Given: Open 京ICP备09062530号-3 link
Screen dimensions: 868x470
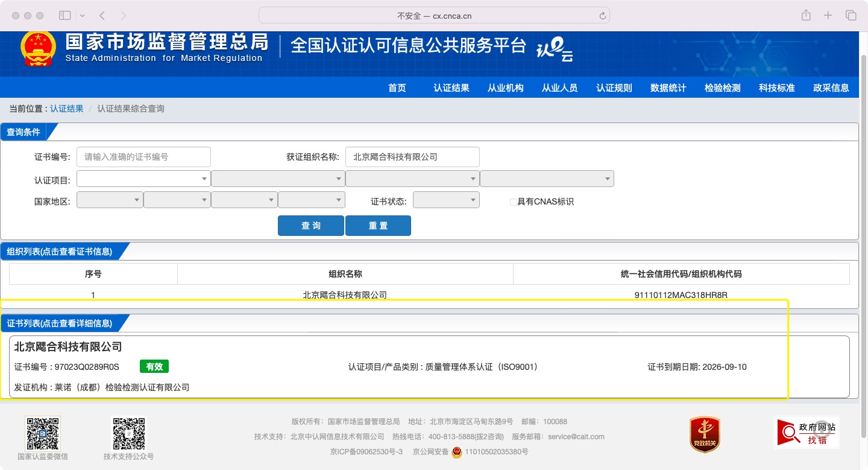Looking at the screenshot, I should click(x=366, y=451).
